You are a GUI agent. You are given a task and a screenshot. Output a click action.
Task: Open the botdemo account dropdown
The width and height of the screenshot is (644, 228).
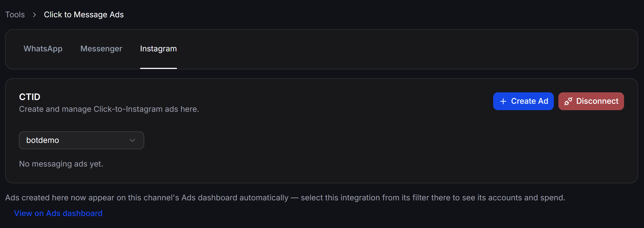click(81, 140)
